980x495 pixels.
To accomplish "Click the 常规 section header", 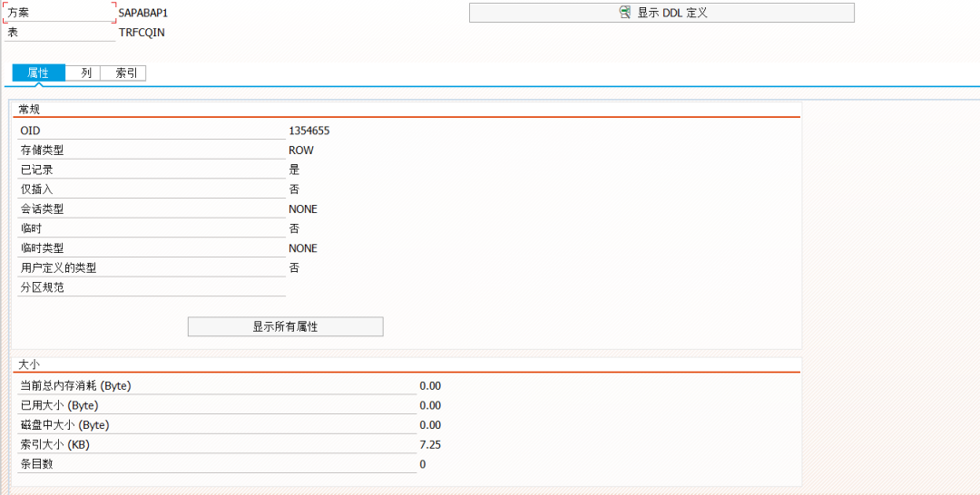I will click(x=29, y=109).
